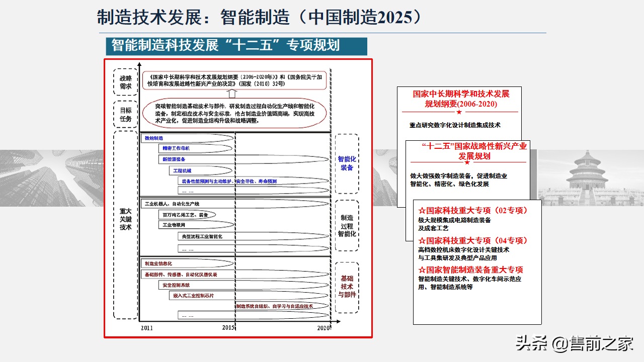This screenshot has width=644, height=362.
Task: Select the 微纳制造 ellipse in the diagram
Action: pyautogui.click(x=153, y=137)
